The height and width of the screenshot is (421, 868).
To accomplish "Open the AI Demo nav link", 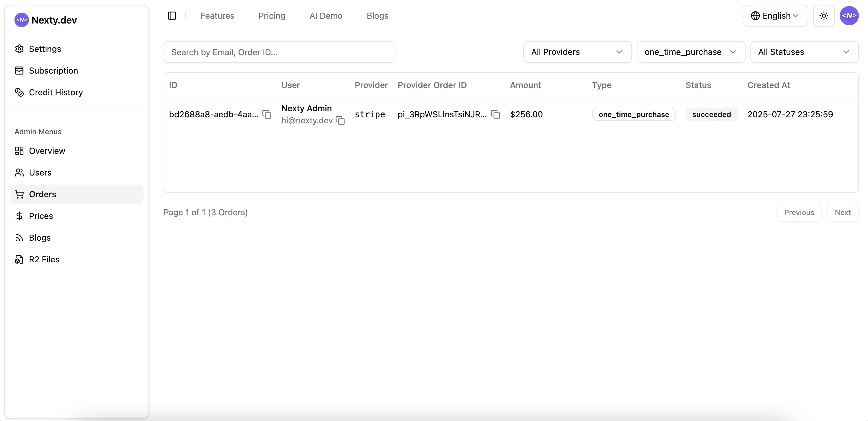I will point(325,16).
